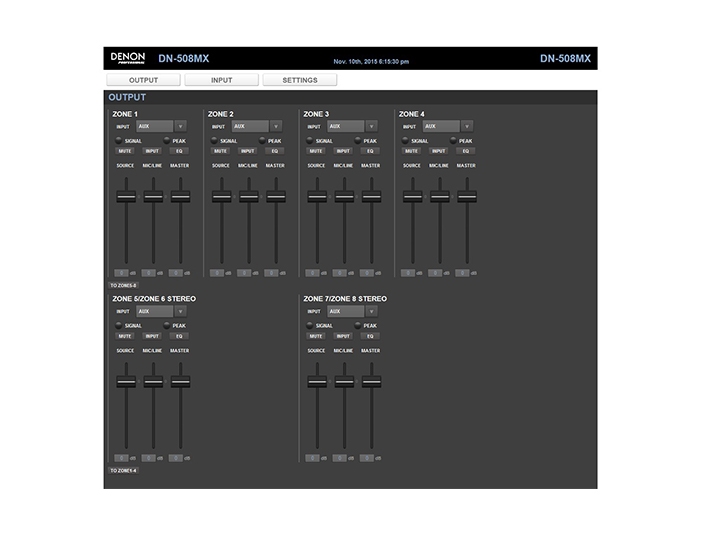Click Zone 3 PEAK indicator light
Image resolution: width=710 pixels, height=533 pixels.
pos(358,140)
